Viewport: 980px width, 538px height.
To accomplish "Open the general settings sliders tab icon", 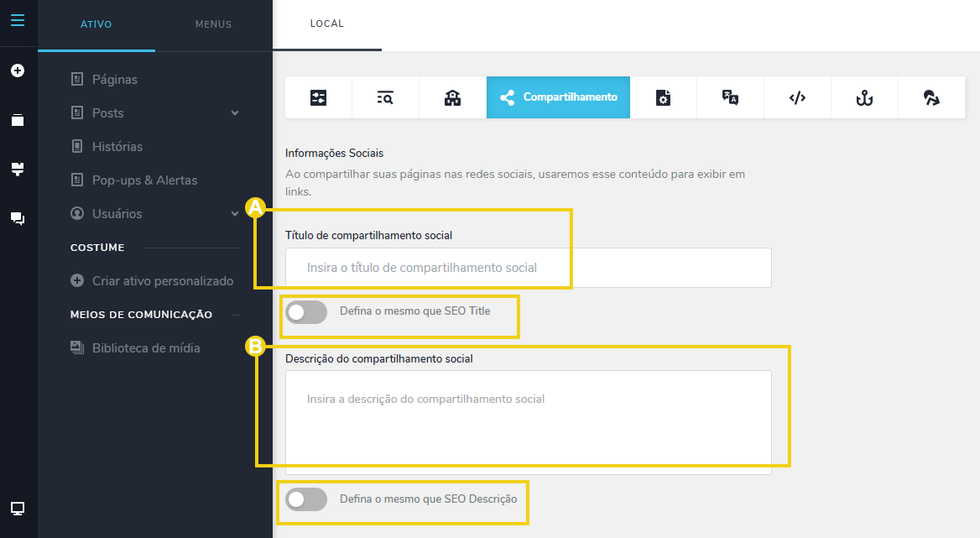I will pos(318,97).
